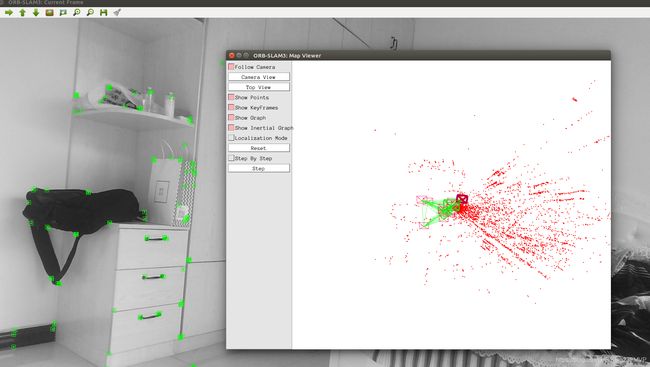Pan the image down with the arrow icon
650x367 pixels.
click(x=36, y=13)
